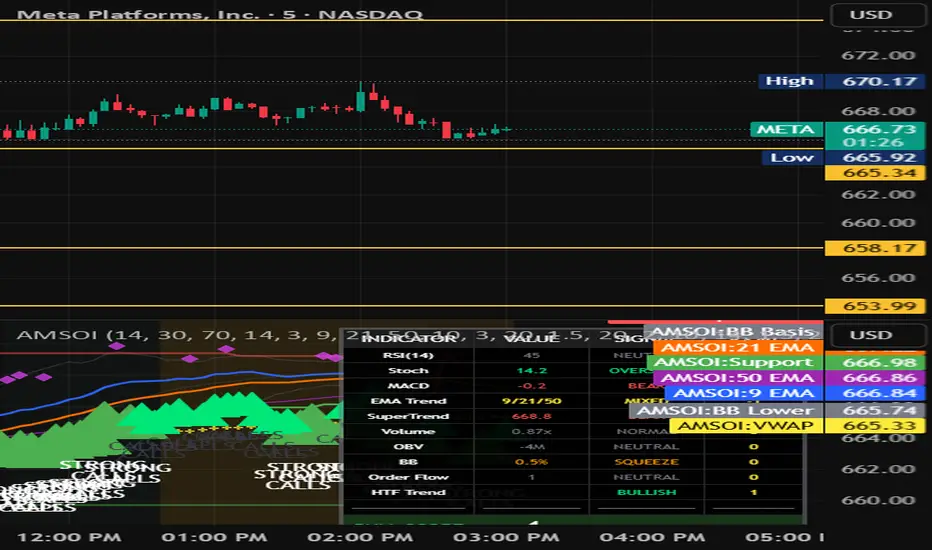Select the AMSOI:Support green label
Screen dimensions: 932x550
point(735,362)
